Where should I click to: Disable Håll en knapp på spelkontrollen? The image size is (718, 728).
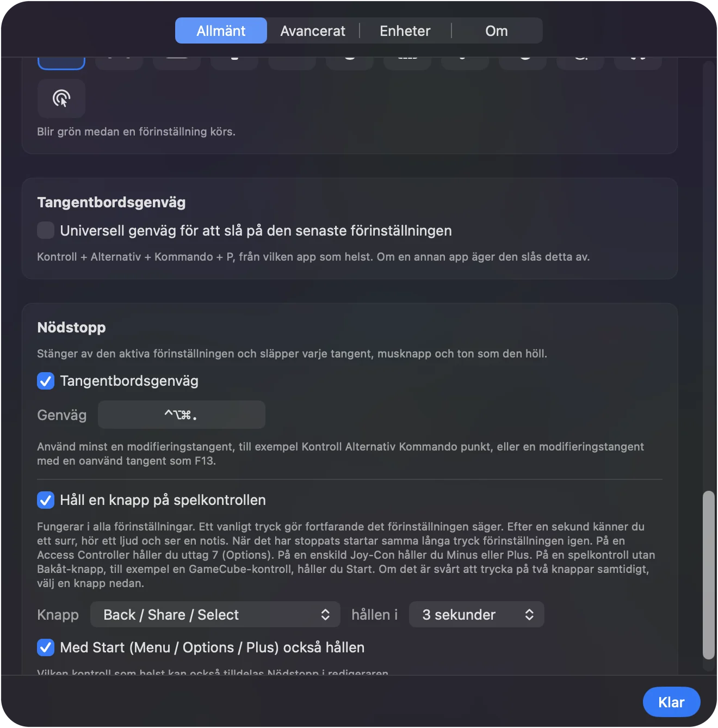click(46, 500)
